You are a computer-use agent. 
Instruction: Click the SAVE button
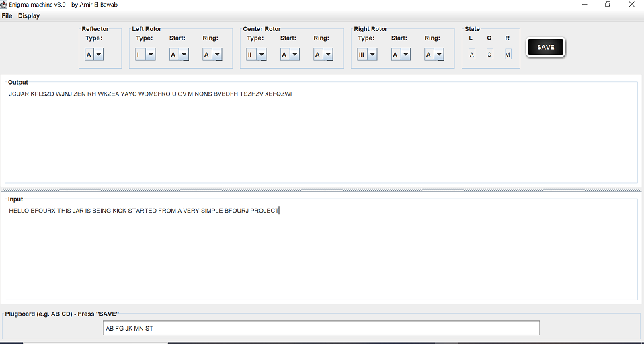click(x=546, y=47)
